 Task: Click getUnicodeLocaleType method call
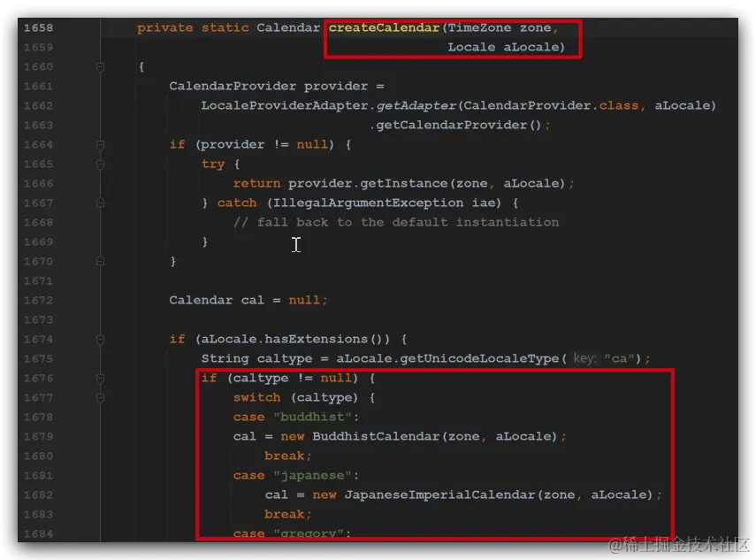point(480,359)
